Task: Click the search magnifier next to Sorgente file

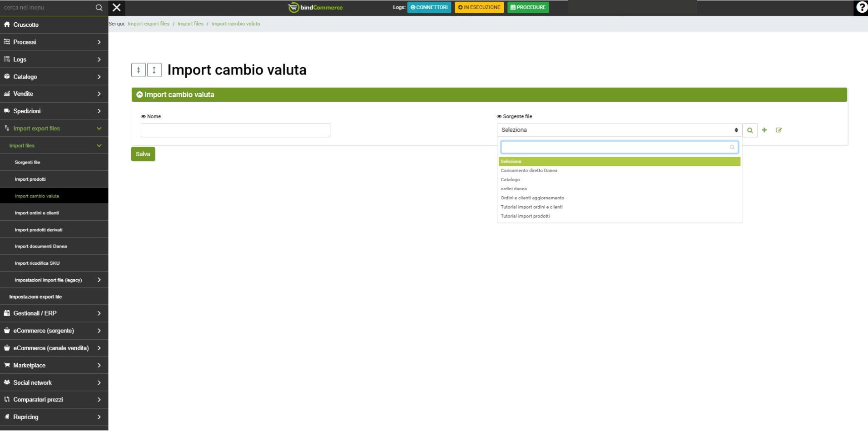Action: [x=750, y=130]
